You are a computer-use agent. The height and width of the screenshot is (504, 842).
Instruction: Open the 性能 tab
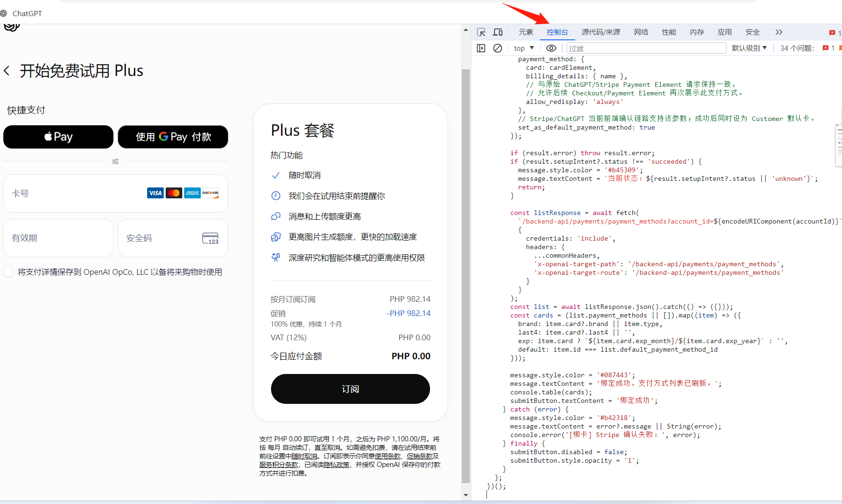click(x=669, y=32)
